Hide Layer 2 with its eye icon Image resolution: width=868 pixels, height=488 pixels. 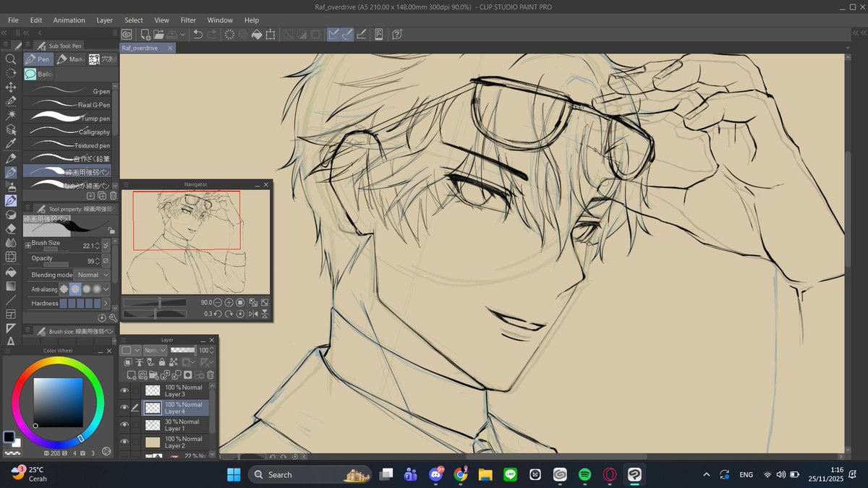tap(124, 441)
